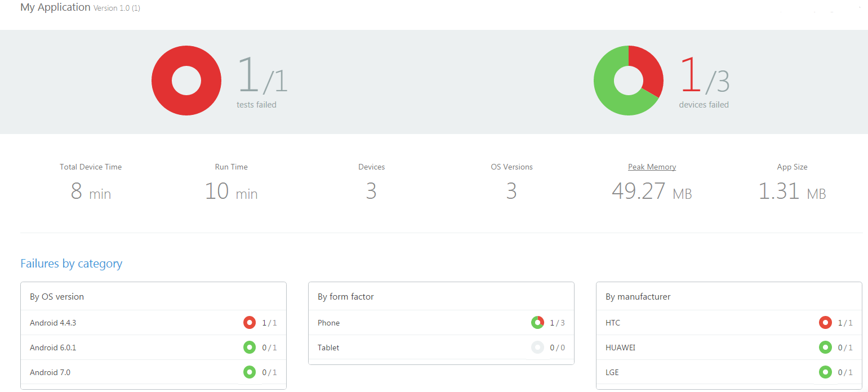Click the By form factor card header

[441, 296]
